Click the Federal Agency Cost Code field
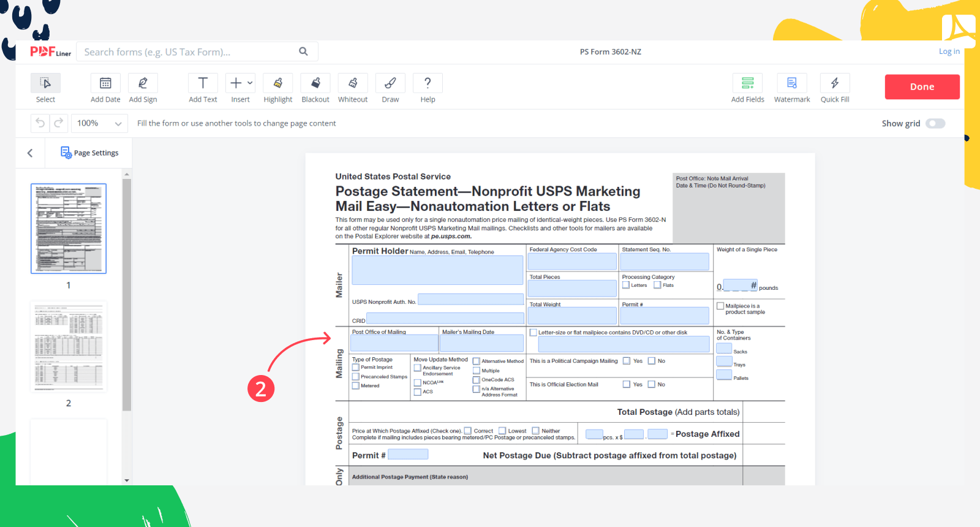The height and width of the screenshot is (527, 980). coord(572,262)
